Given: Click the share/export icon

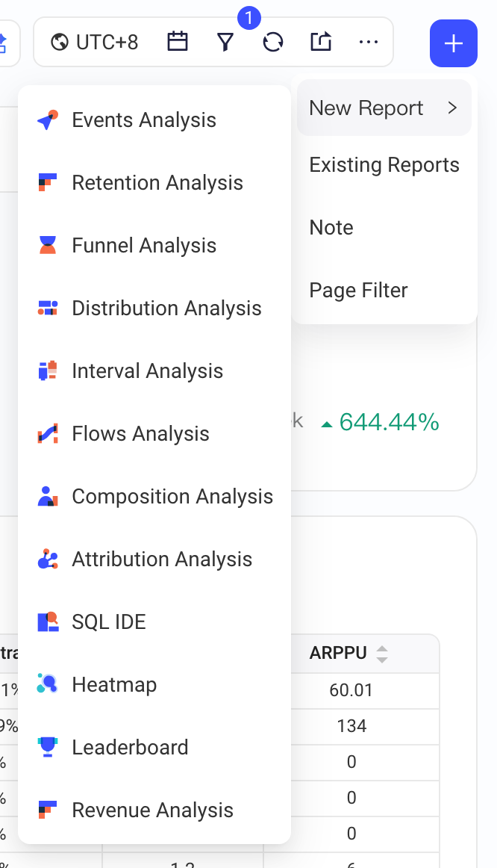Looking at the screenshot, I should tap(321, 42).
